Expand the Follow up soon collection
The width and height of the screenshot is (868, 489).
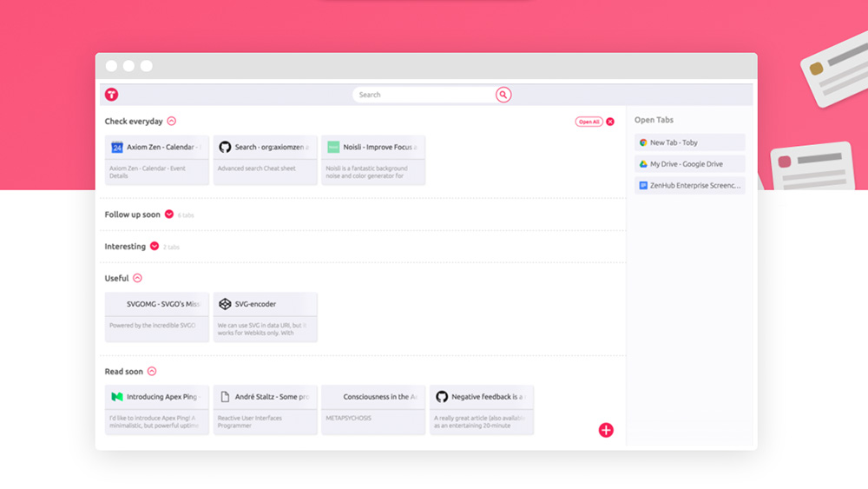(169, 215)
